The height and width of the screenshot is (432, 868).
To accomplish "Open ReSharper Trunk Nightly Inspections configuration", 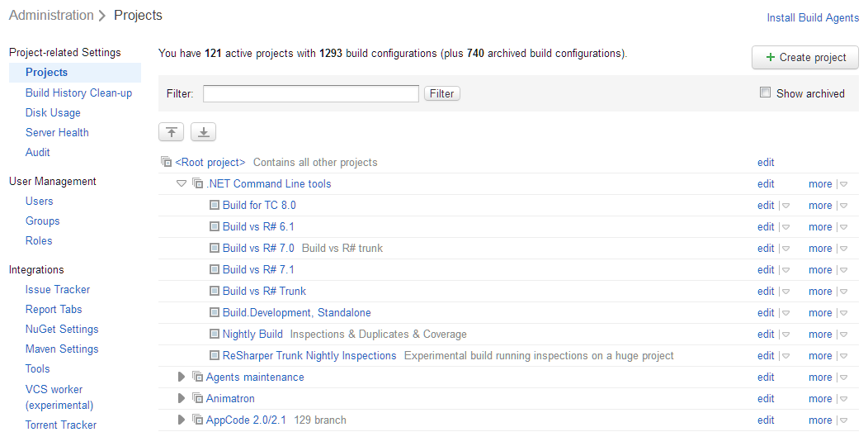I will [x=309, y=355].
